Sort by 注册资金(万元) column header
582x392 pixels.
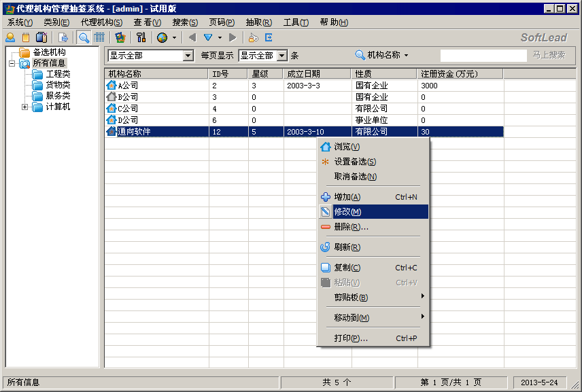point(460,74)
